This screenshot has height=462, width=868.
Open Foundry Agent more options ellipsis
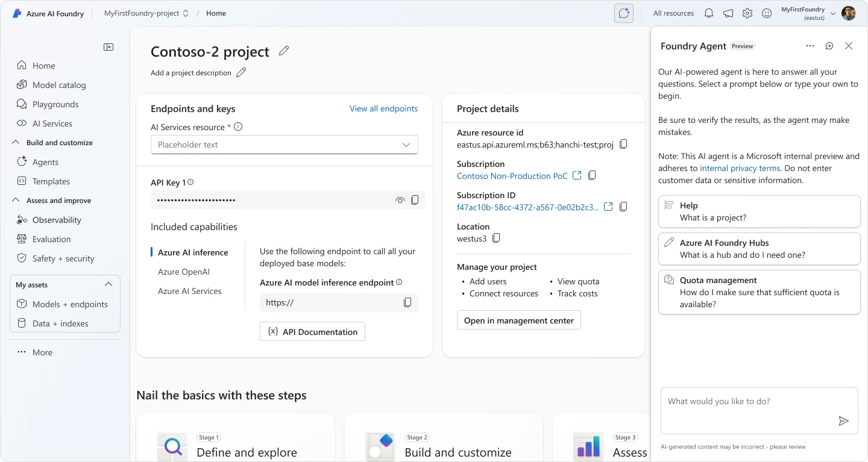pos(810,46)
